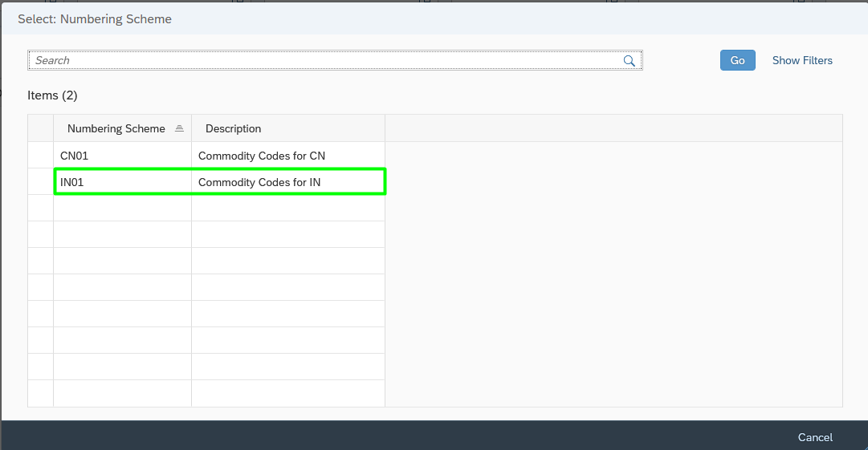The image size is (868, 450).
Task: Click the Go button
Action: [737, 60]
